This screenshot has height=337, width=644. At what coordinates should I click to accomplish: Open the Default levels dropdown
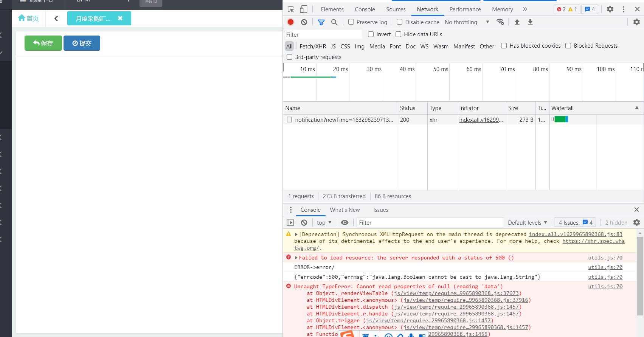pyautogui.click(x=527, y=223)
